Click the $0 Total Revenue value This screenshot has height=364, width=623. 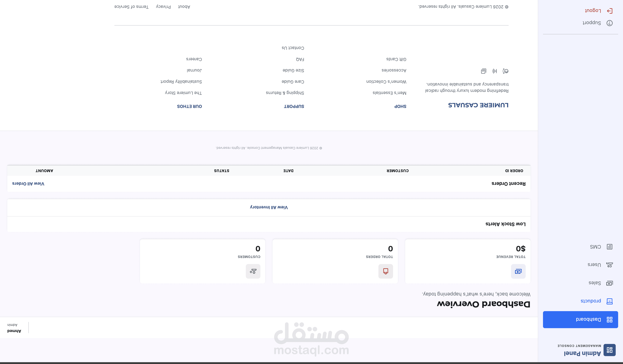(520, 248)
